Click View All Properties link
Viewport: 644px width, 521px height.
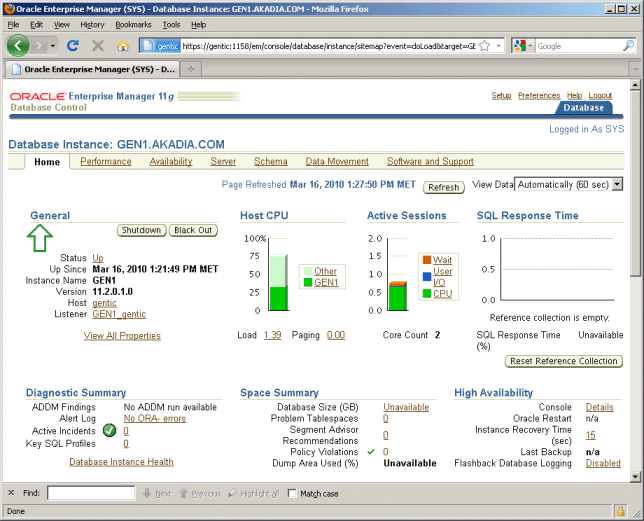[122, 336]
